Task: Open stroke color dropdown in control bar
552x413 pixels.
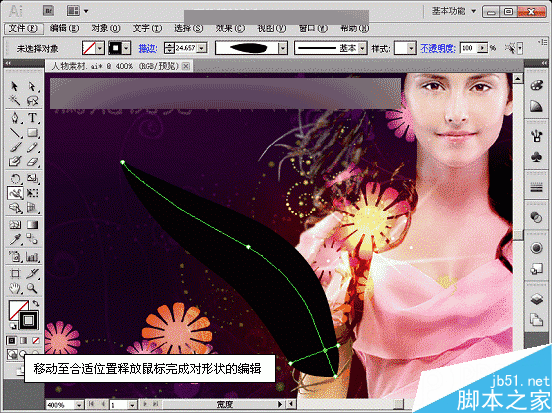Action: (x=126, y=48)
